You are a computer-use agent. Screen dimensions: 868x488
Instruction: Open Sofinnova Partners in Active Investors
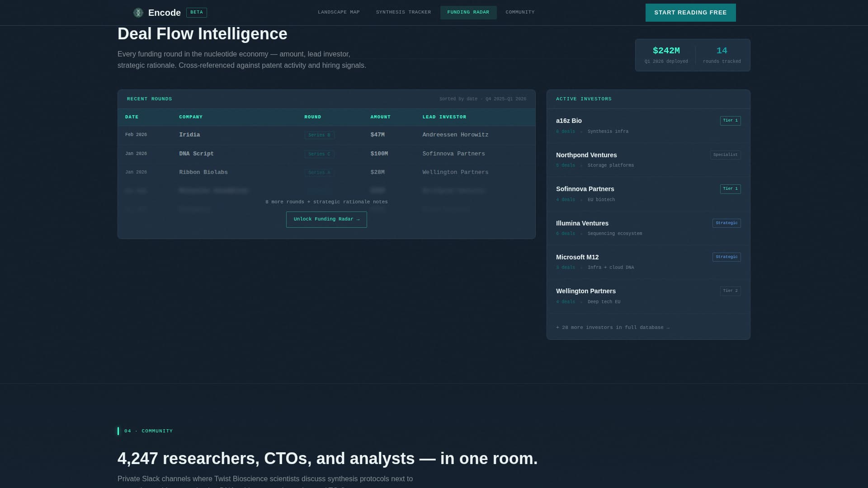click(x=648, y=194)
